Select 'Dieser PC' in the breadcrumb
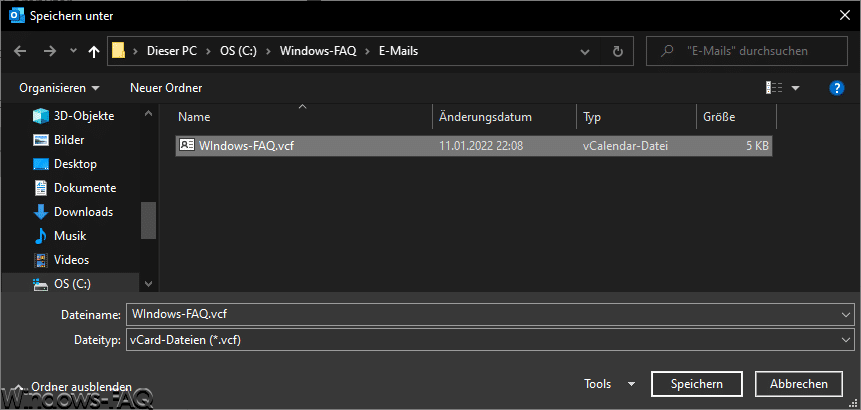Image resolution: width=861 pixels, height=410 pixels. (x=171, y=51)
